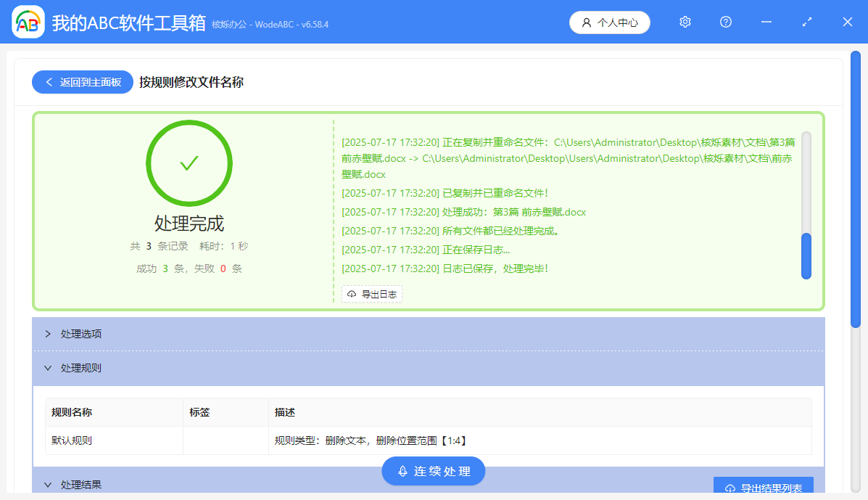The height and width of the screenshot is (500, 868).
Task: Click the megaphone icon on 连续处理
Action: [x=402, y=470]
